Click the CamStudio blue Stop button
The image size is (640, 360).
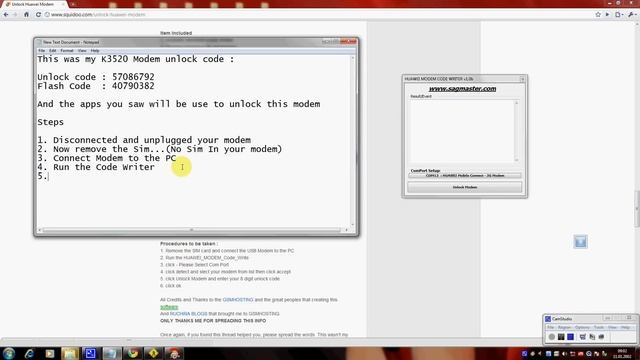pos(571,337)
